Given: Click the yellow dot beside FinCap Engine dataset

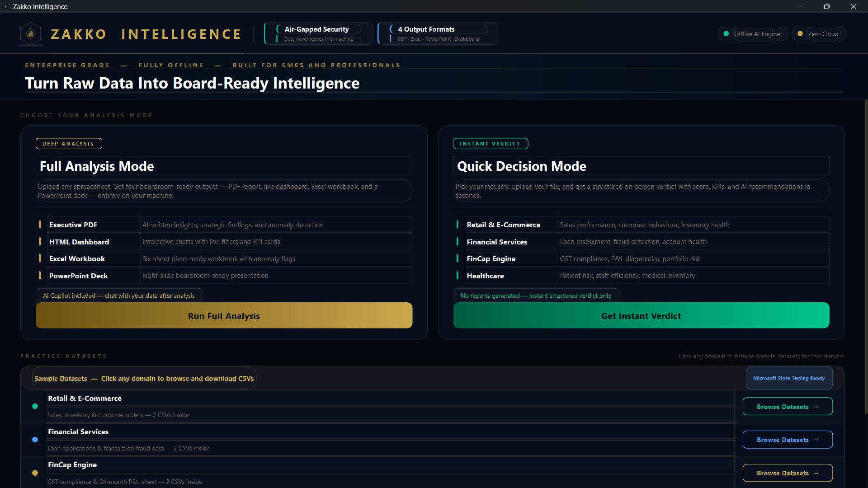Looking at the screenshot, I should (35, 473).
